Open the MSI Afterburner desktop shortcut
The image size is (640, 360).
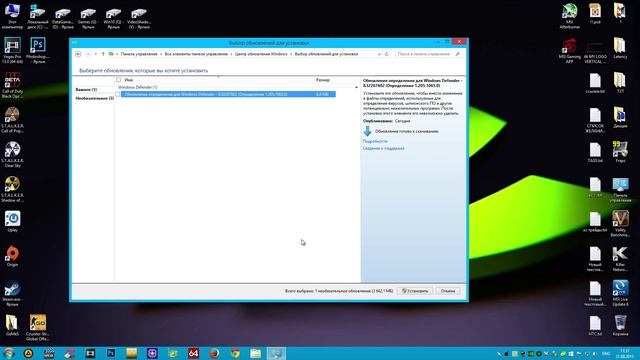(x=569, y=16)
